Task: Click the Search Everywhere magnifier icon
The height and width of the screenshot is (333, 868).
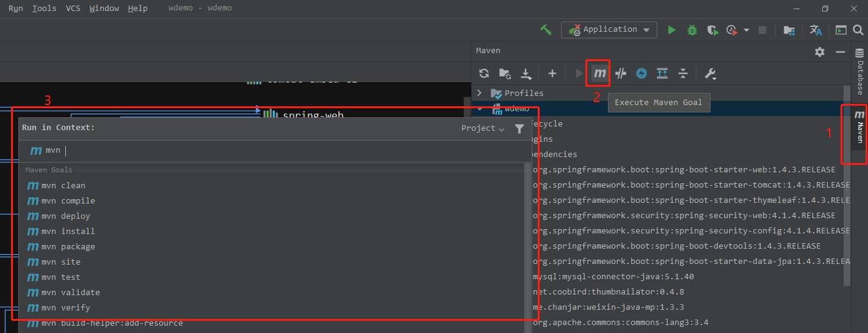Action: click(x=858, y=30)
